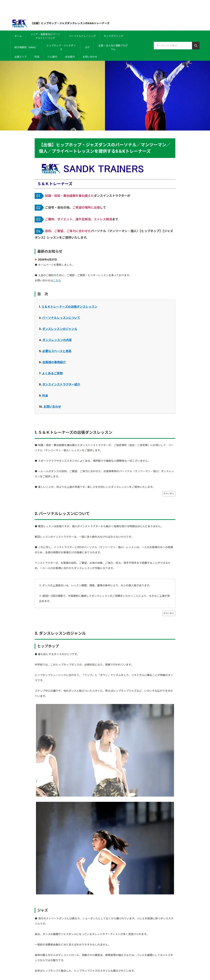Go to 出張エリア in the navigation bar
This screenshot has height=980, width=210.
(21, 57)
